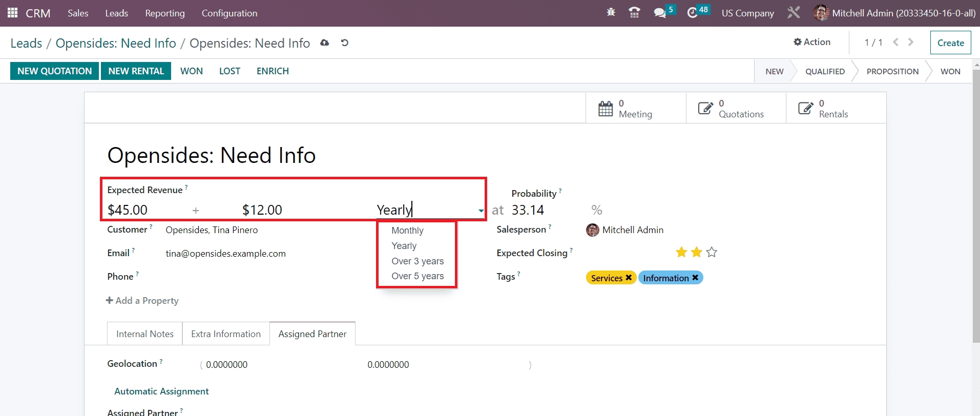Open the Reporting menu
This screenshot has height=416, width=980.
164,13
